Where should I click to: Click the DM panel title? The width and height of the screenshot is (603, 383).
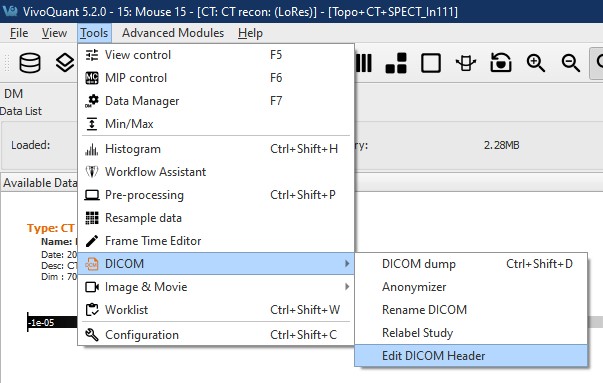coord(13,94)
